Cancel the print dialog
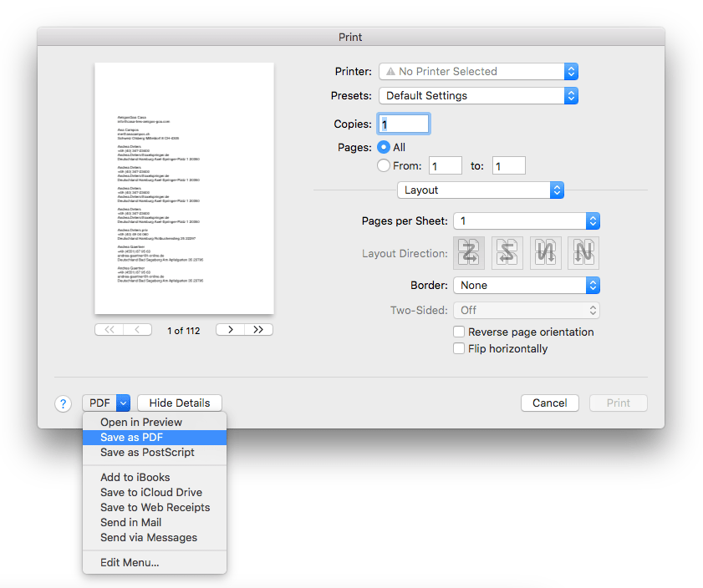 (x=549, y=403)
